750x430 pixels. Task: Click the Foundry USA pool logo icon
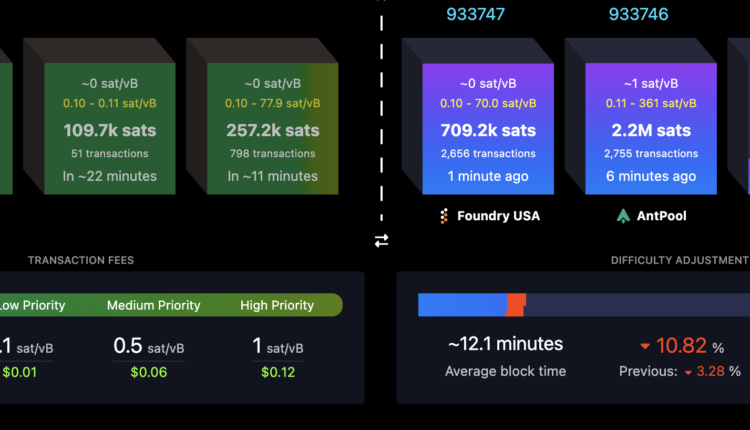click(444, 216)
